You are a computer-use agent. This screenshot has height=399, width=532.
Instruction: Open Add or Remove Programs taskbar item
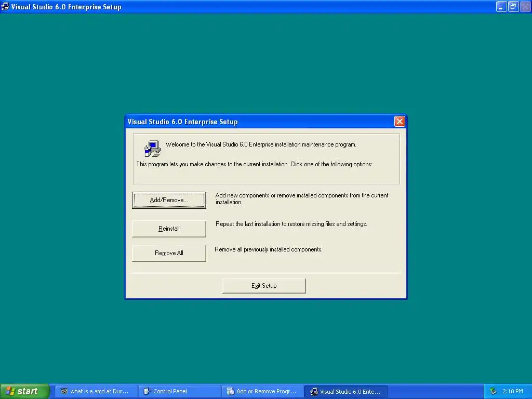coord(262,391)
